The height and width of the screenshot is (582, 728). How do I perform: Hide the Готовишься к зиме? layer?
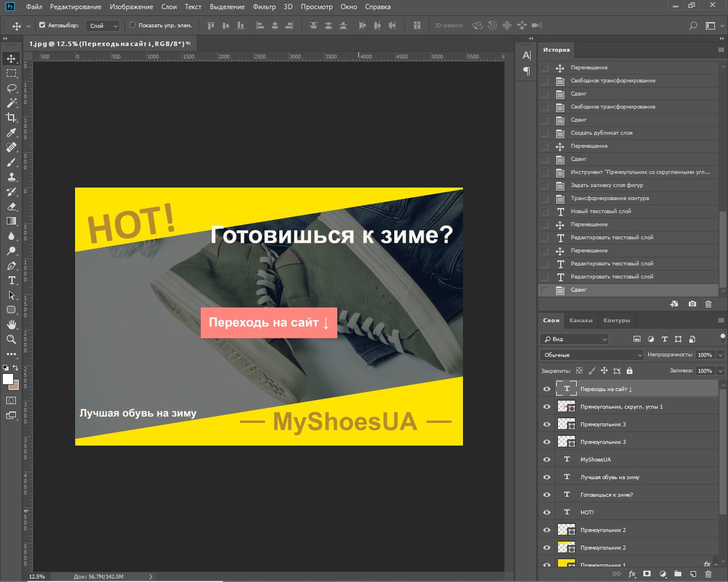(x=547, y=494)
